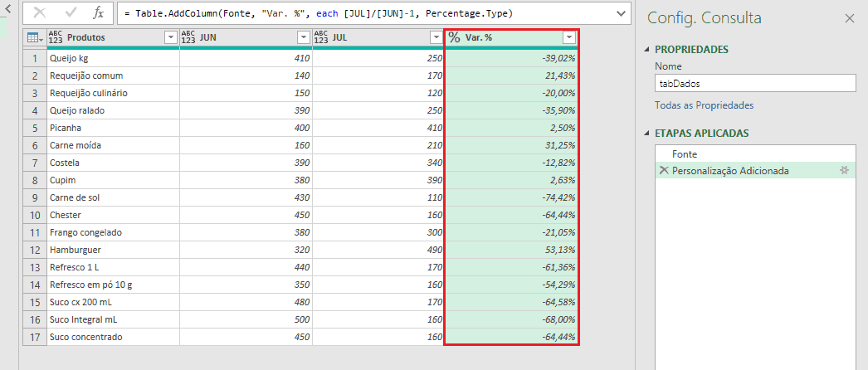Click the -74,42% value cell
Viewport: 868px width, 370px height.
pos(511,197)
